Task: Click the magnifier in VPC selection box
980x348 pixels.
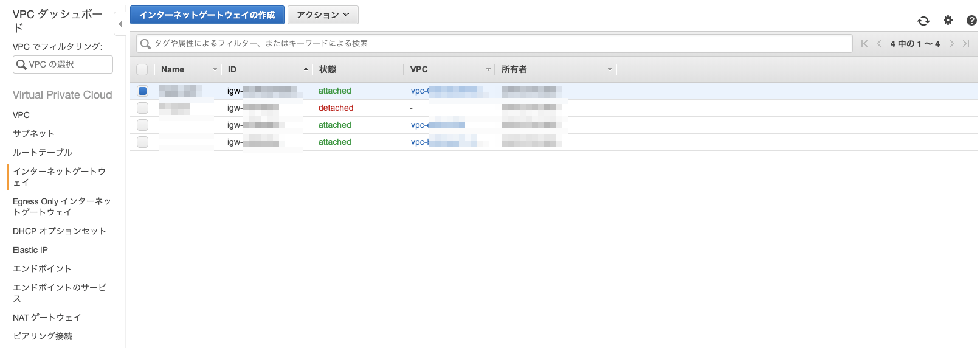Action: pos(21,64)
